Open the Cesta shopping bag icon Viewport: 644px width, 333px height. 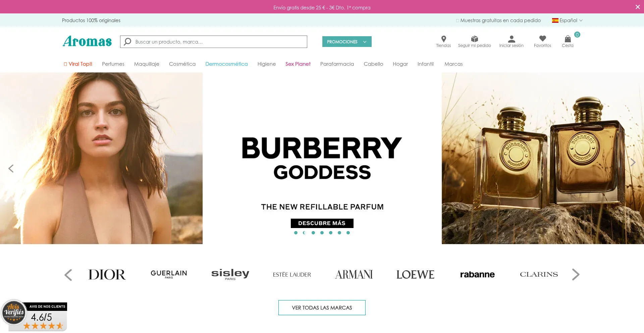(x=568, y=39)
